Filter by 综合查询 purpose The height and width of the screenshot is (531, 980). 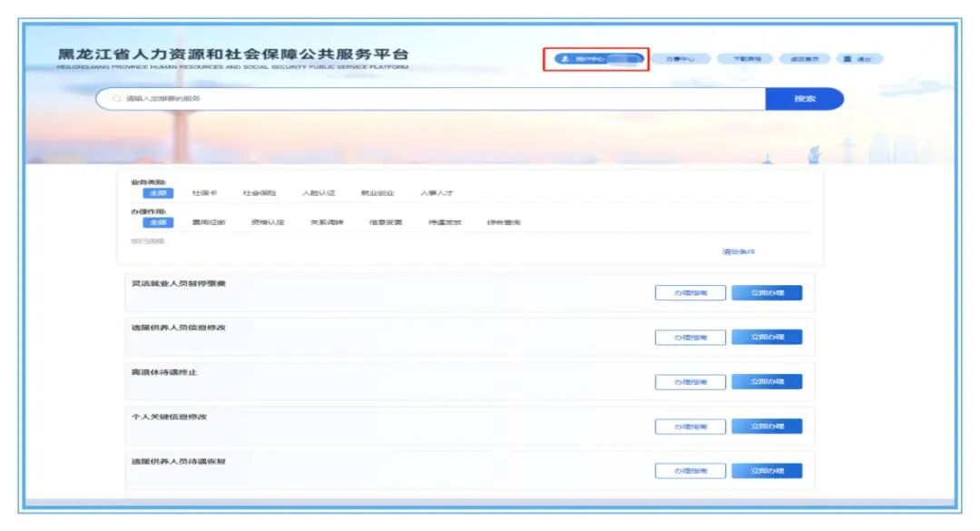504,222
